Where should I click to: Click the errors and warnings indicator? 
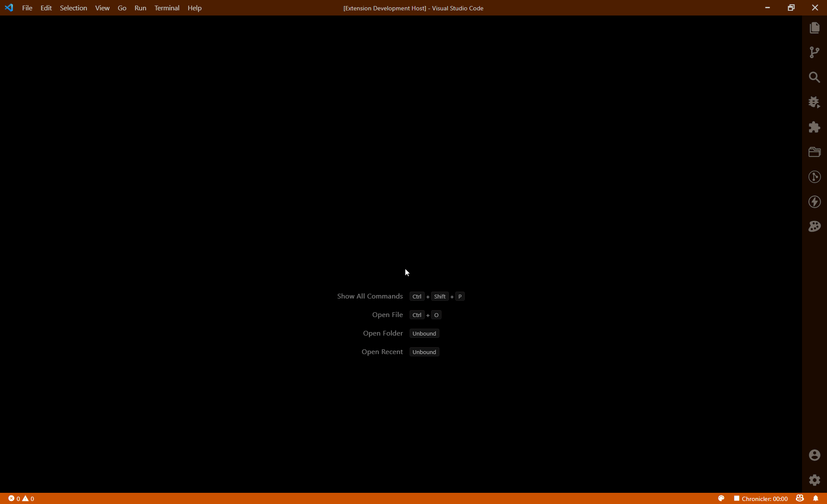(21, 499)
